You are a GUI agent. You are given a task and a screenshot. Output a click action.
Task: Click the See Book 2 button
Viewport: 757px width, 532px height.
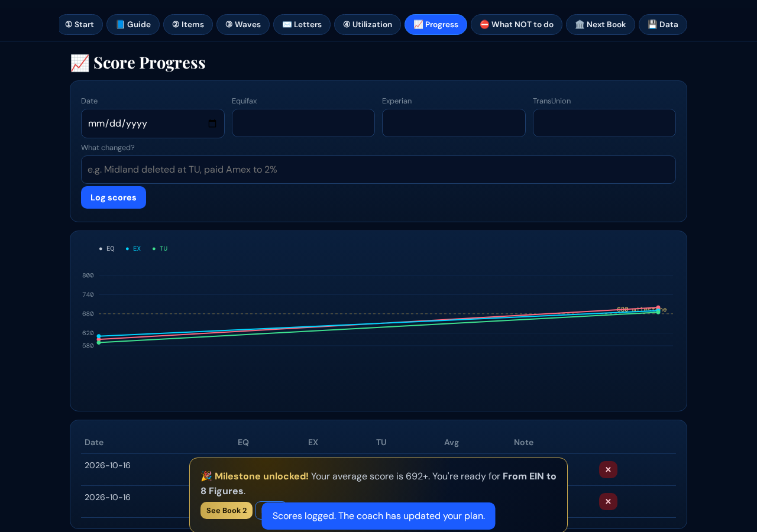click(x=227, y=511)
